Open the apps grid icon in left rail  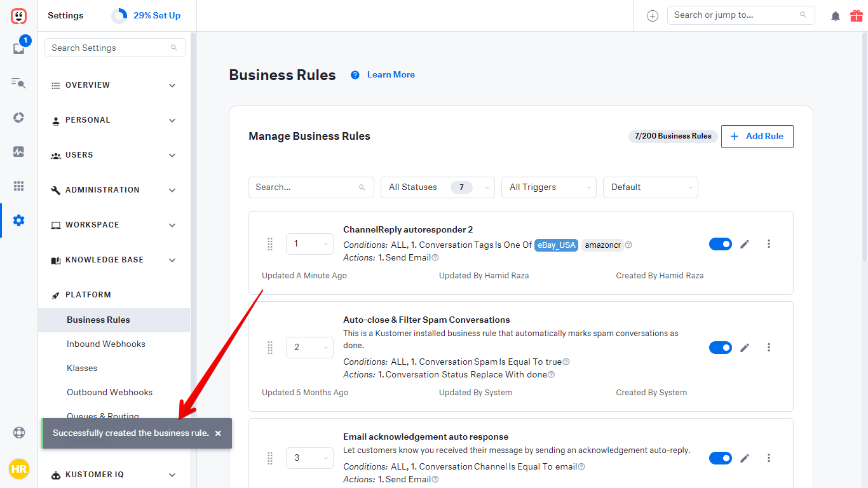pyautogui.click(x=18, y=186)
